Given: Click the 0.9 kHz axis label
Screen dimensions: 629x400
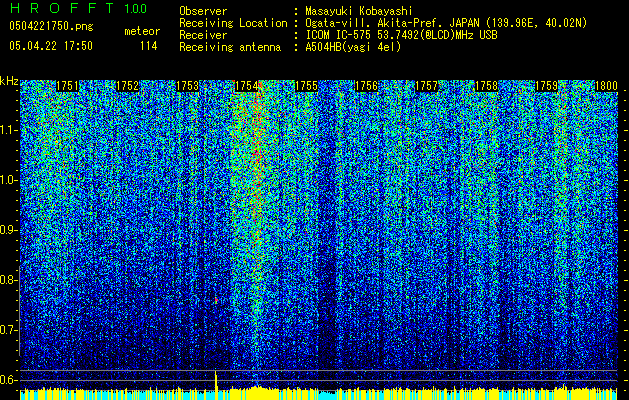Looking at the screenshot, I should coord(8,230).
